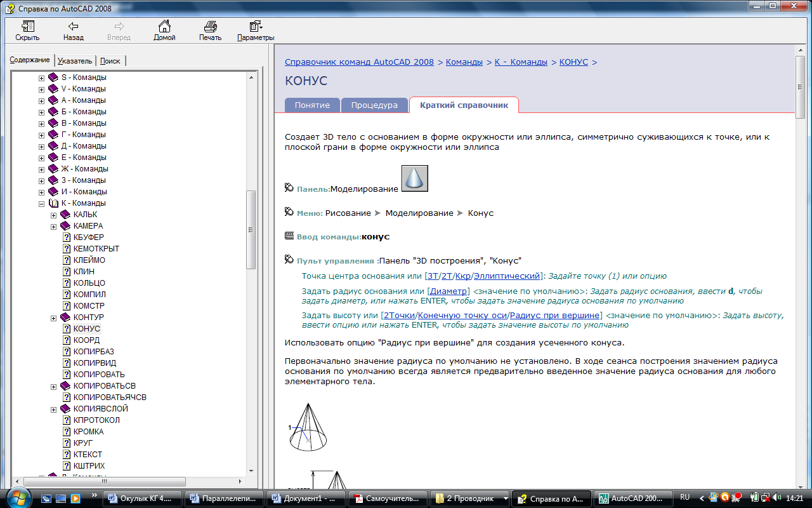812x508 pixels.
Task: Expand the А - Команды node
Action: coord(42,100)
